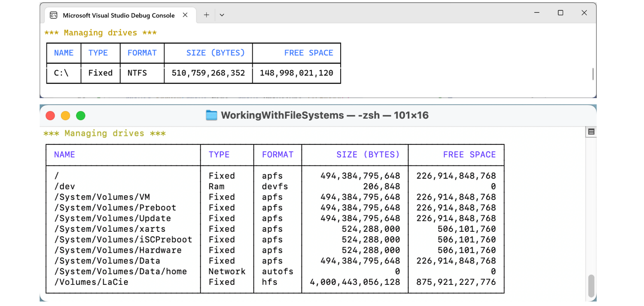Click the folder icon in zsh title bar

[211, 115]
